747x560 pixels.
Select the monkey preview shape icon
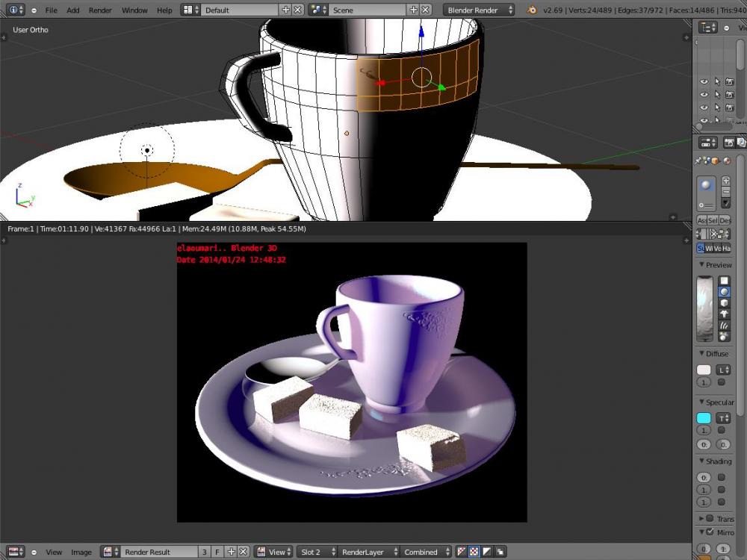(x=724, y=314)
